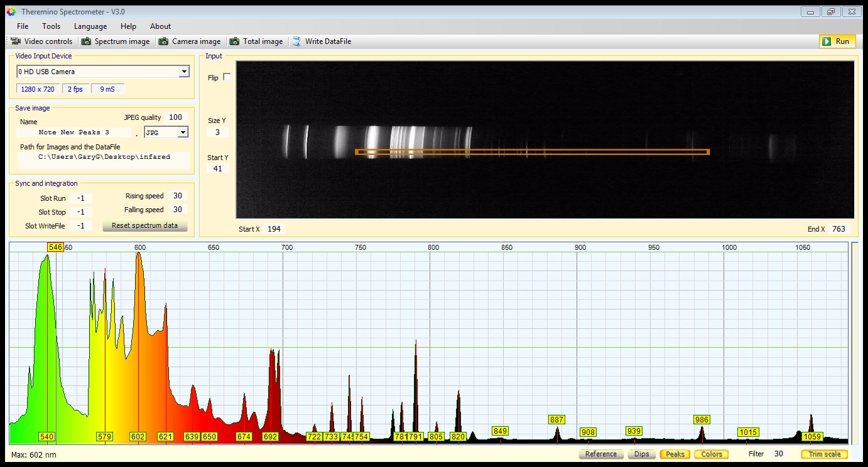Select the Total image camera icon
This screenshot has height=467, width=868.
(x=234, y=41)
